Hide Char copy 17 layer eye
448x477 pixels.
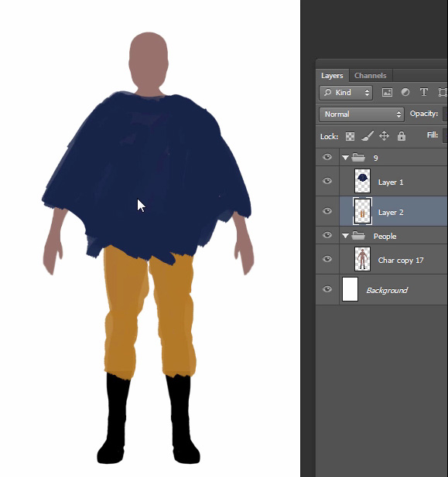coord(327,259)
